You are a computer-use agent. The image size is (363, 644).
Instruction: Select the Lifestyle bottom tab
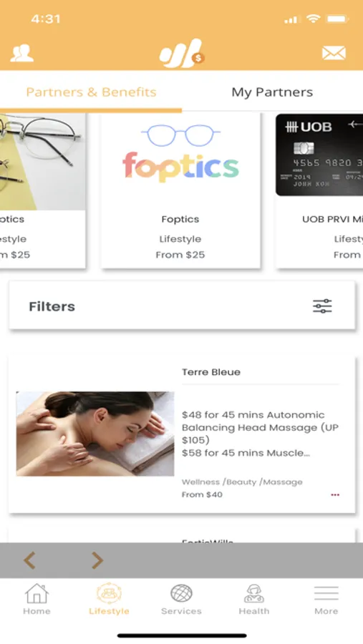click(x=109, y=600)
